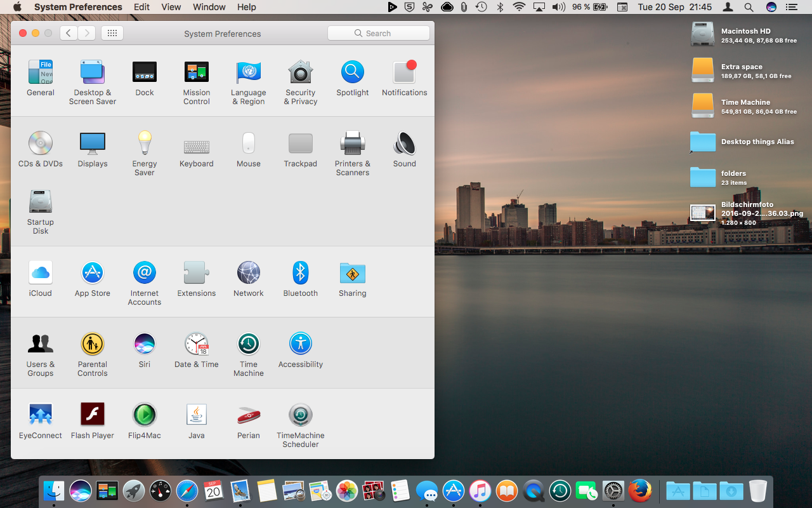The width and height of the screenshot is (812, 508).
Task: Open the battery status menu
Action: click(590, 7)
